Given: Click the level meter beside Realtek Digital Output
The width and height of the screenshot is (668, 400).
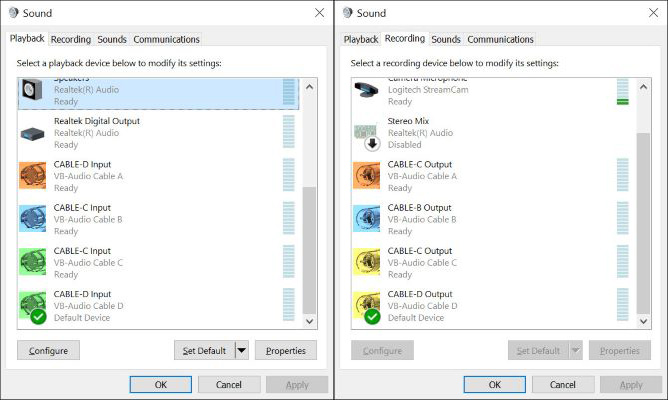Looking at the screenshot, I should 288,132.
